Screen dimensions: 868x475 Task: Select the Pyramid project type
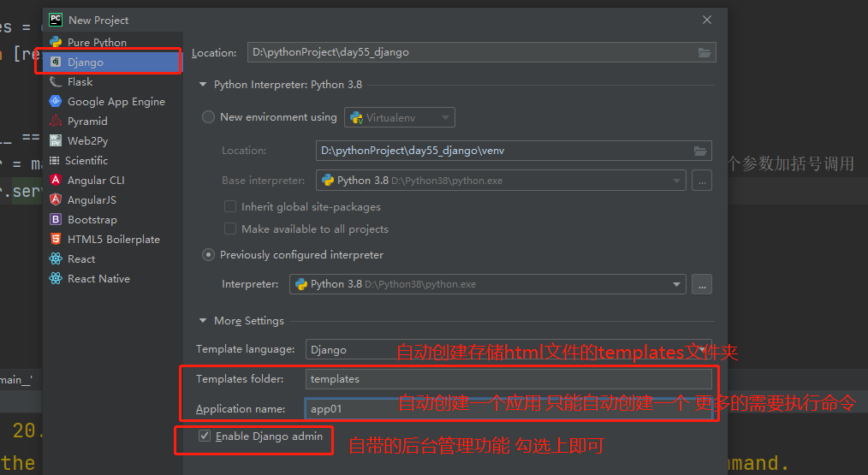click(x=113, y=122)
